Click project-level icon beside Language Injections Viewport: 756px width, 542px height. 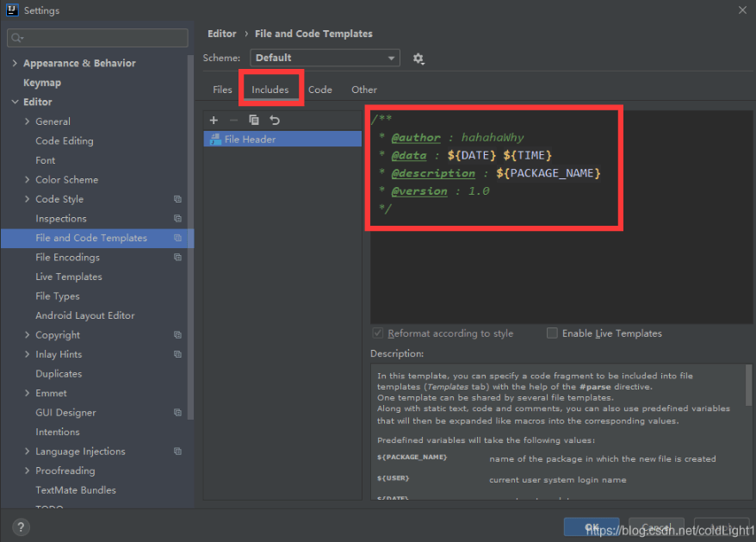pos(177,452)
